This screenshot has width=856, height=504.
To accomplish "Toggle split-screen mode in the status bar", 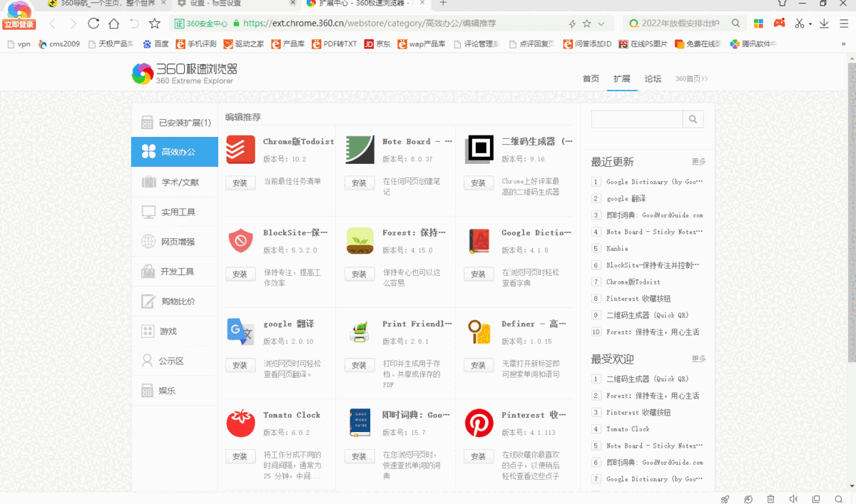I will click(816, 498).
